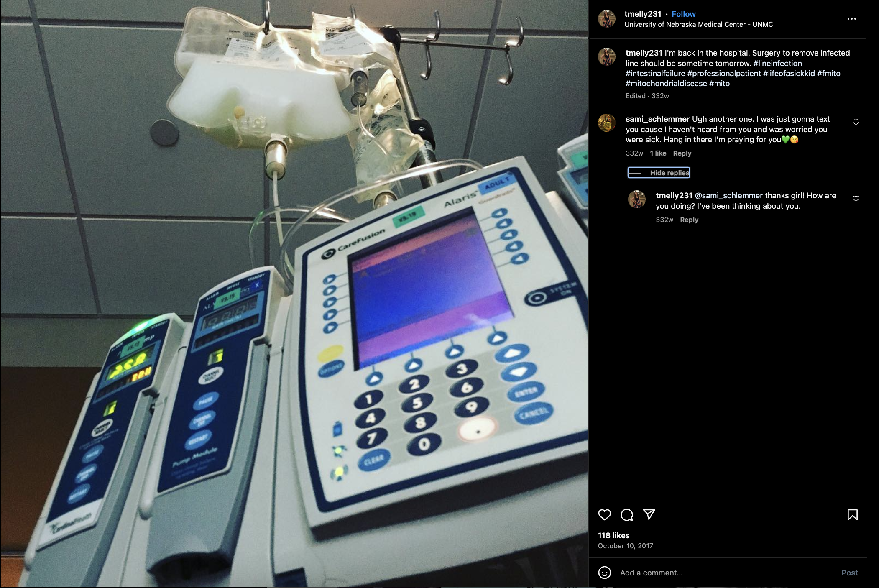This screenshot has height=588, width=879.
Task: Follow tmelly231 account
Action: pos(684,14)
